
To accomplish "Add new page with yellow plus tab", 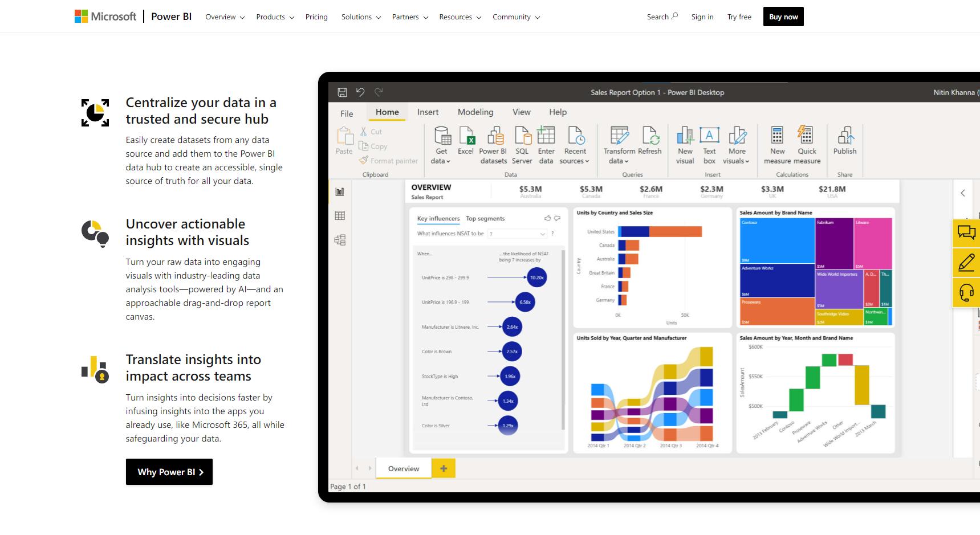I will click(444, 468).
